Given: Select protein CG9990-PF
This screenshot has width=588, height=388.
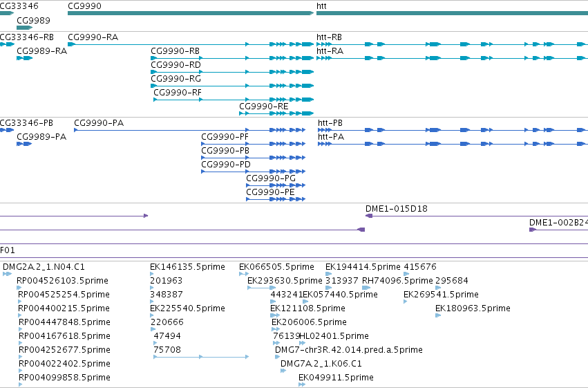Looking at the screenshot, I should 254,144.
